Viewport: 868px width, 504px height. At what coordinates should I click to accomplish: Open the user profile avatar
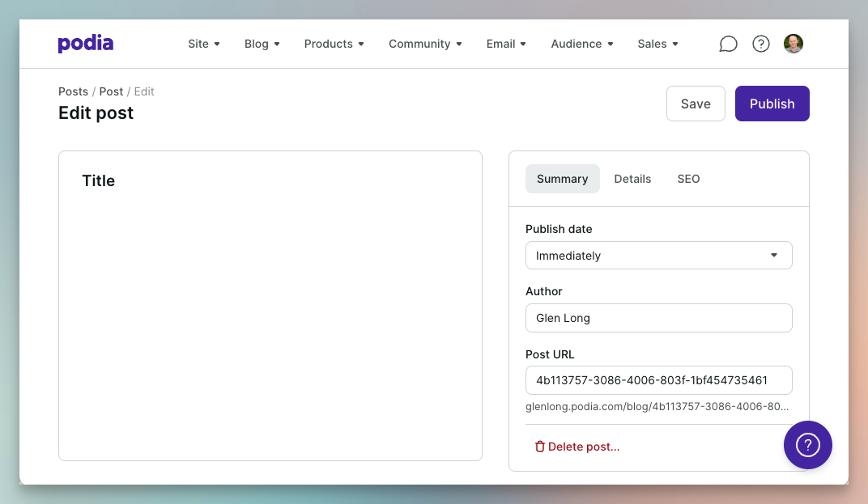[x=794, y=44]
